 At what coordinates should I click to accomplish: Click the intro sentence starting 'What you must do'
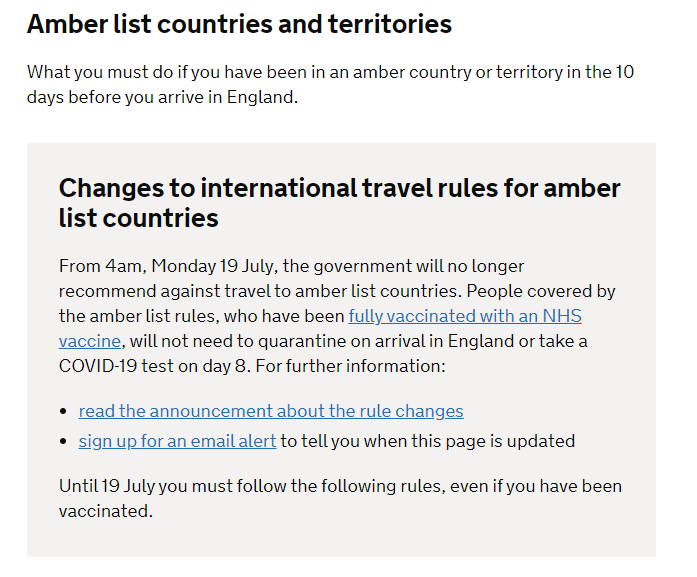tap(330, 73)
